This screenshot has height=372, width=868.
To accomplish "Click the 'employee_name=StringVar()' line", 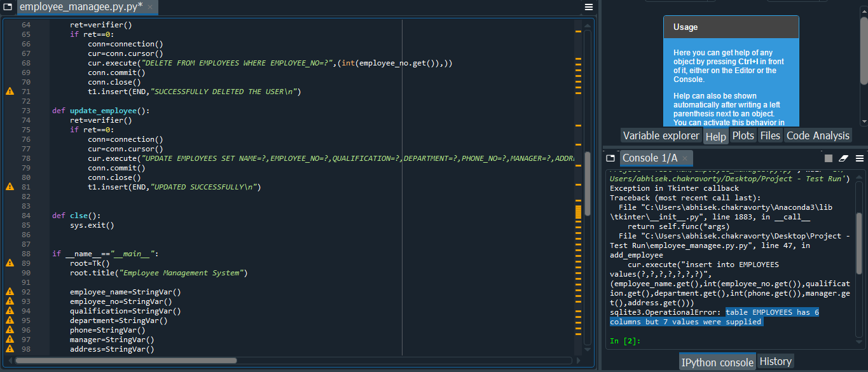I will (125, 292).
